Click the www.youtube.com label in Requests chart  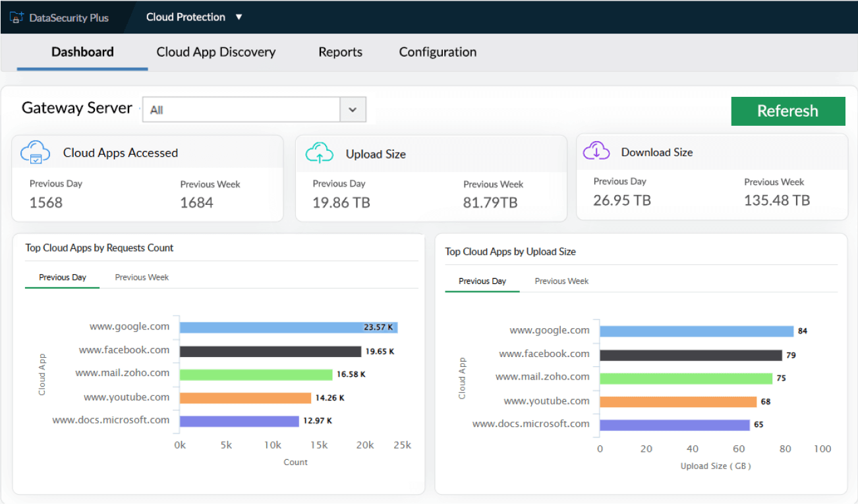point(127,397)
